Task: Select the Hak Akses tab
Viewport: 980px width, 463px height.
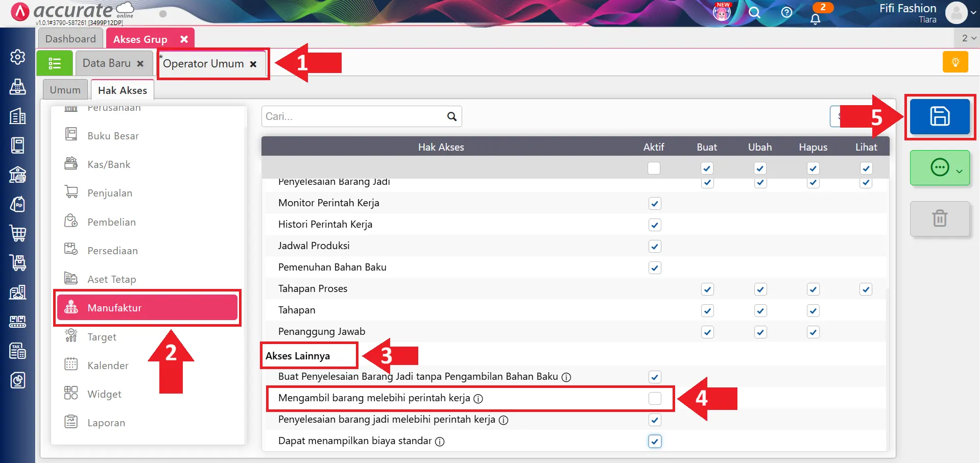Action: click(x=123, y=90)
